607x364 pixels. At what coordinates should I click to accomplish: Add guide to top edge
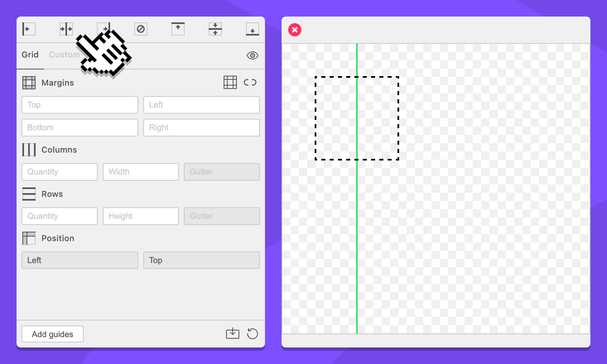click(178, 29)
